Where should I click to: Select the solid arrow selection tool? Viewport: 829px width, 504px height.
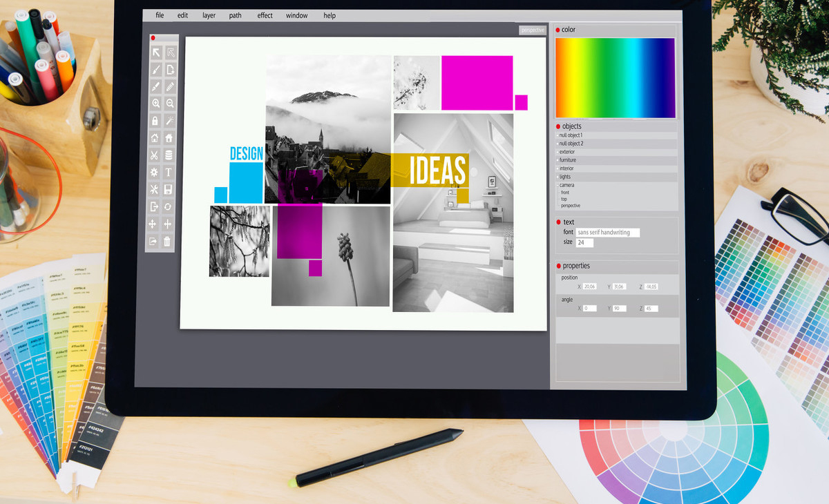[155, 52]
